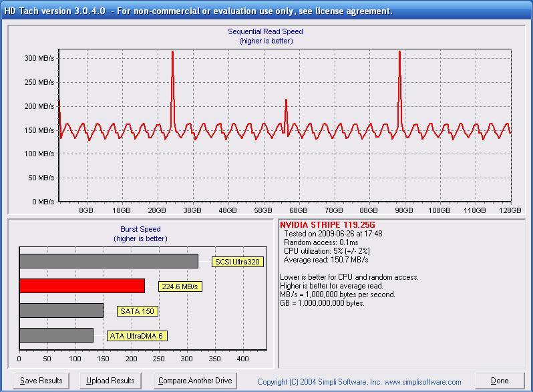This screenshot has height=392, width=533.
Task: Click the Sequential Read Speed chart title
Action: 265,31
